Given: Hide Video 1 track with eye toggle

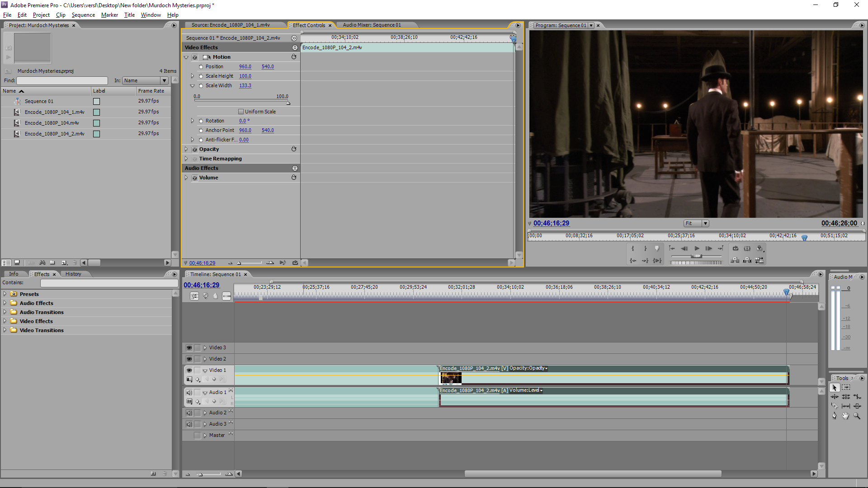Looking at the screenshot, I should (189, 370).
